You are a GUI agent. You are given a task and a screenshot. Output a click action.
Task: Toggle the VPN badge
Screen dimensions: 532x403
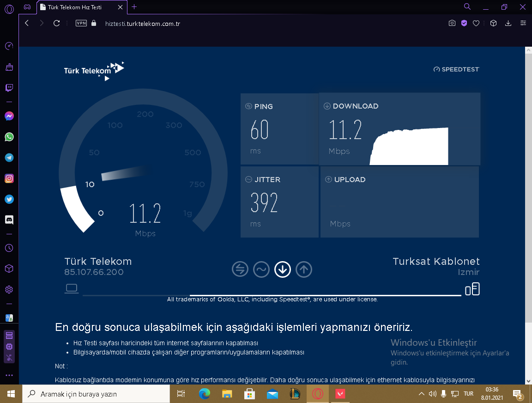pos(81,23)
